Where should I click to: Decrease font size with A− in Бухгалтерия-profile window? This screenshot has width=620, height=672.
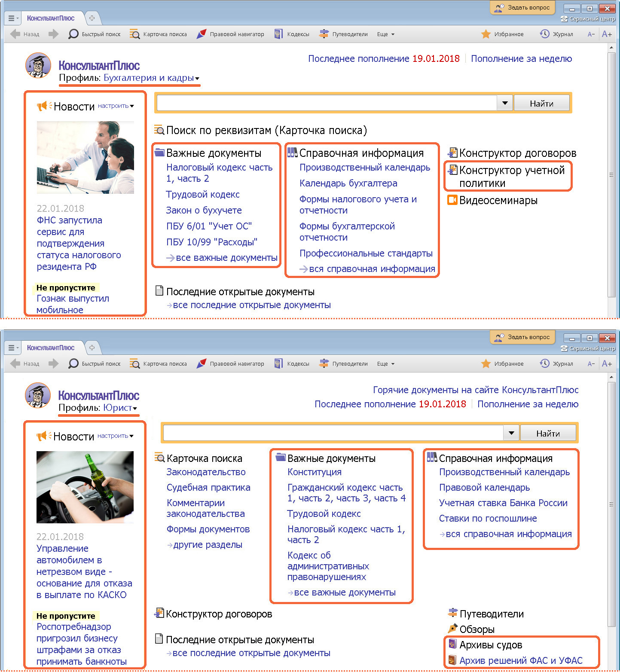click(x=591, y=34)
